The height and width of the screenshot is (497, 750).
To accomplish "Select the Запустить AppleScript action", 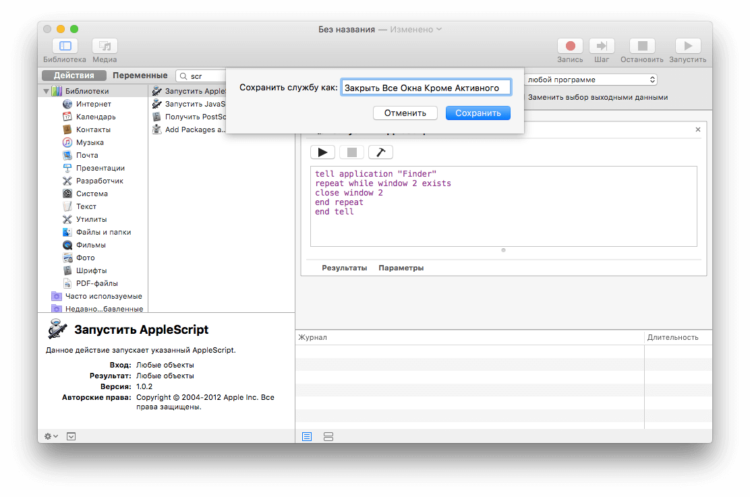I will [189, 91].
